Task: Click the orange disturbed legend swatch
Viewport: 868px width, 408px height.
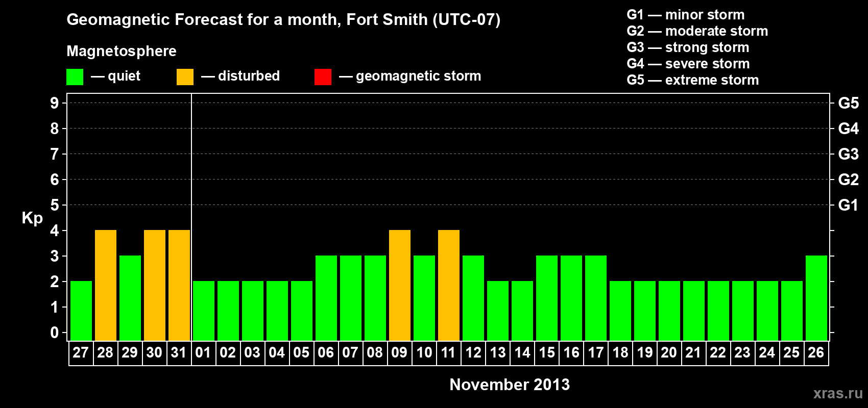Action: pyautogui.click(x=185, y=77)
